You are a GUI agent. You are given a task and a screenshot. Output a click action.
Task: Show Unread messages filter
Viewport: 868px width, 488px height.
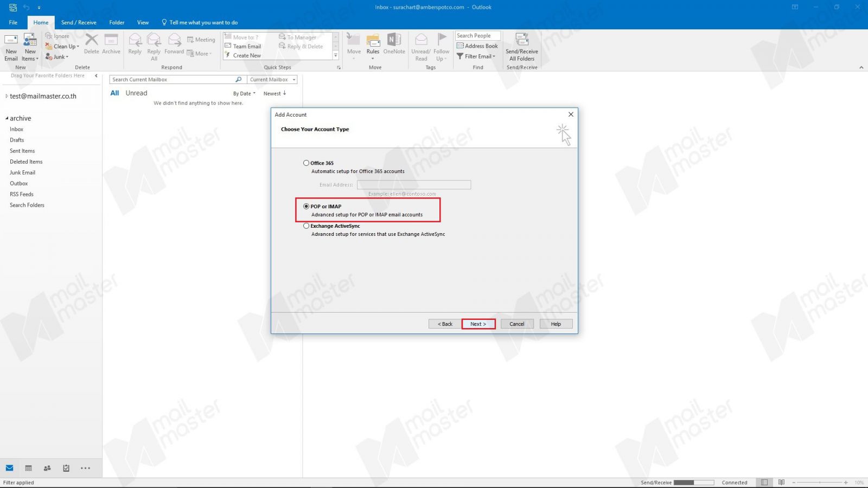[x=136, y=93]
